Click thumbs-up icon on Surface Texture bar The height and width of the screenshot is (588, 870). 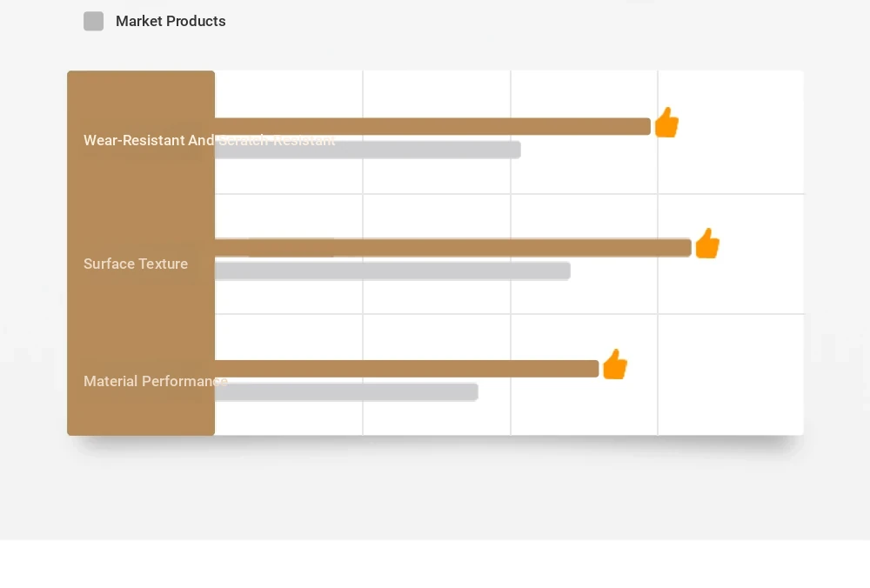706,243
